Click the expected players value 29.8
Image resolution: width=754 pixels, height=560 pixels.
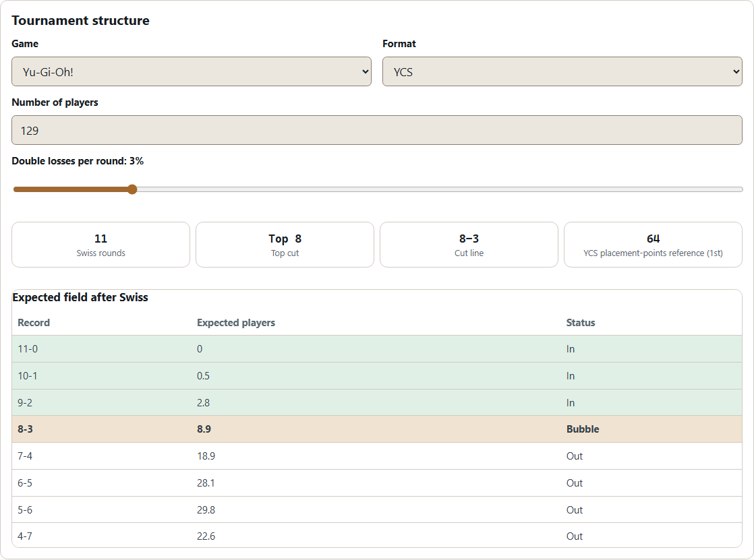pyautogui.click(x=206, y=510)
